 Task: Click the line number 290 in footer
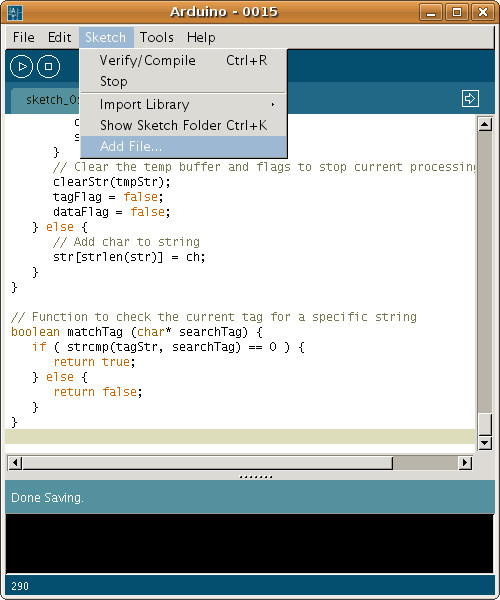click(x=20, y=586)
